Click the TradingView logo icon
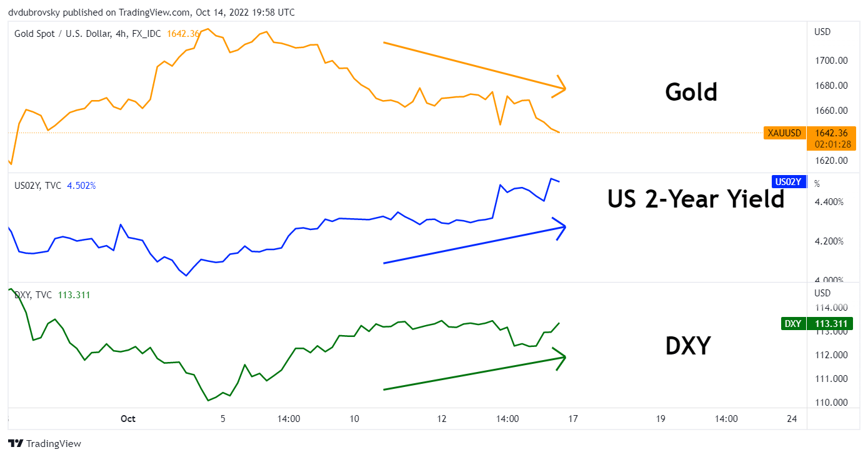 pos(16,444)
